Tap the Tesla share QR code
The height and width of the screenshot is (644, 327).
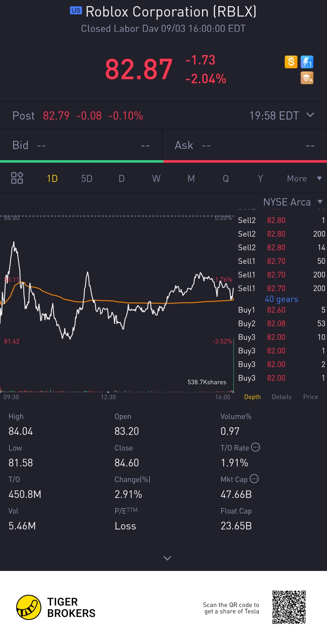[289, 607]
